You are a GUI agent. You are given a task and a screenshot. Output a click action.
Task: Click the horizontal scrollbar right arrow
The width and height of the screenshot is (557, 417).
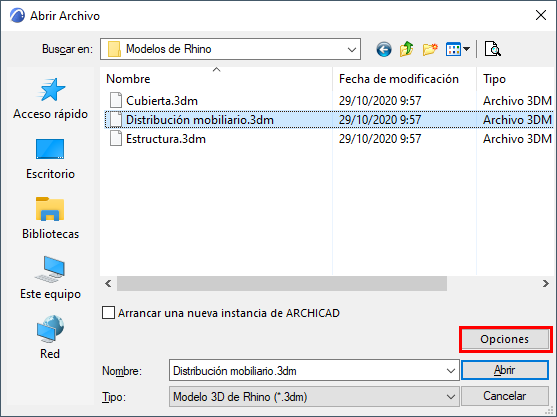click(546, 283)
